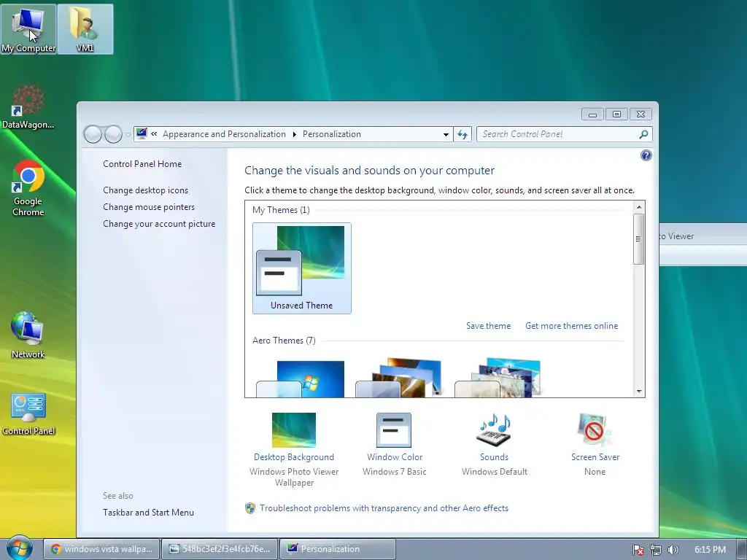Click the Action Center flag tray icon
The image size is (747, 560).
(638, 550)
